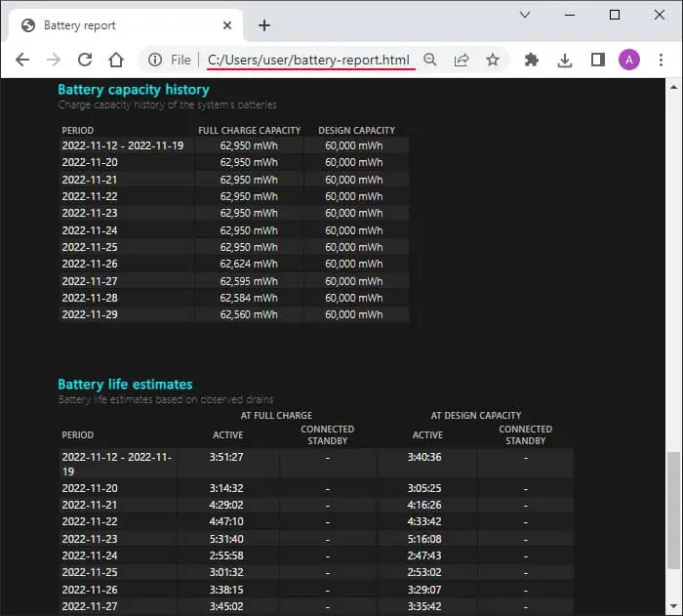View site information for the File page
This screenshot has width=683, height=616.
click(x=155, y=60)
